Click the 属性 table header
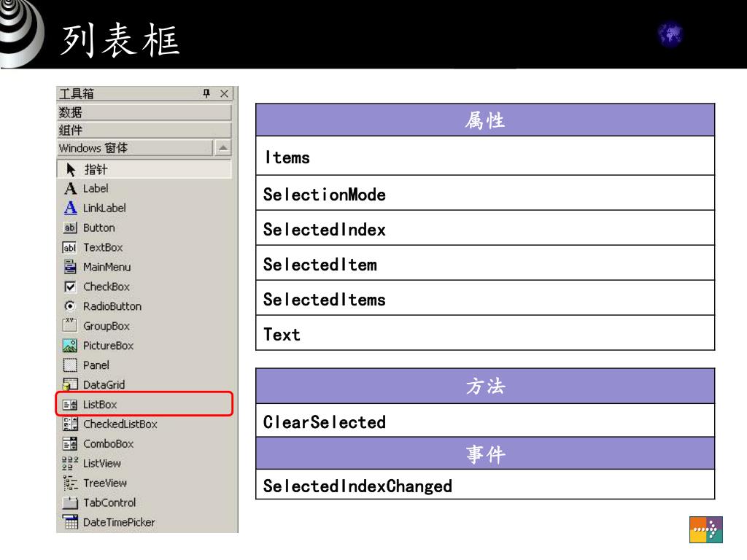Viewport: 747px width, 560px height. pyautogui.click(x=485, y=120)
